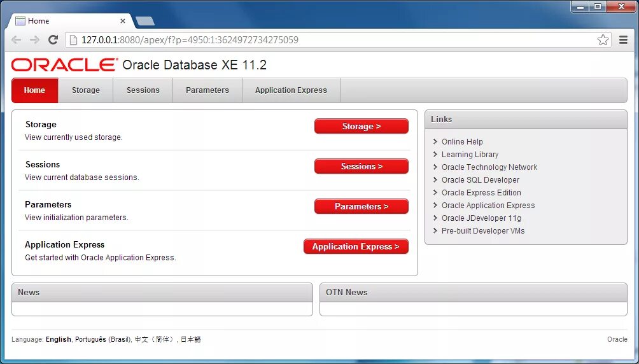Select the Home navigation tab

(34, 90)
